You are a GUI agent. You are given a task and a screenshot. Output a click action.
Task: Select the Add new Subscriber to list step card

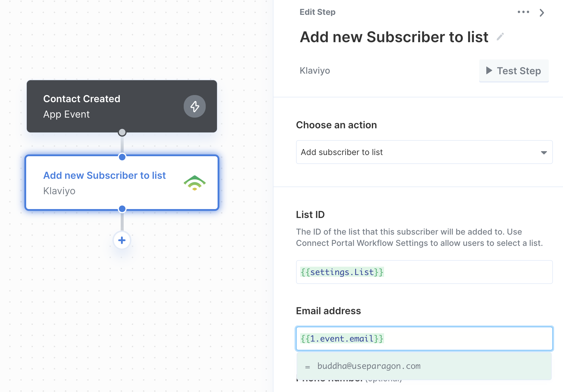coord(122,183)
